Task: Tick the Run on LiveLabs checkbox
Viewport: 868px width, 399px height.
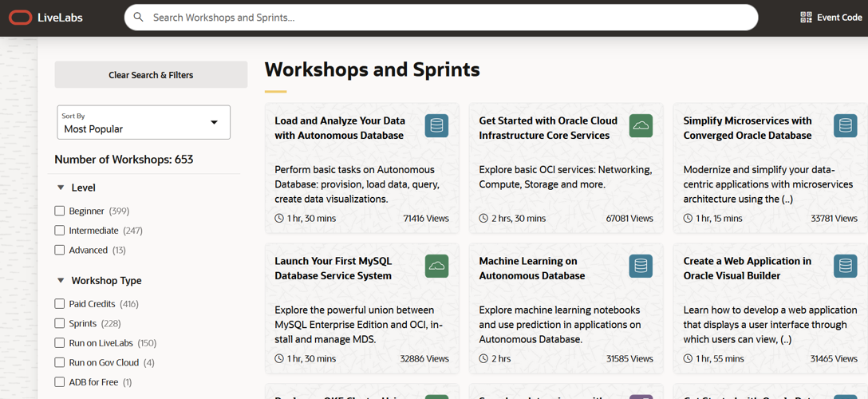Action: tap(60, 343)
